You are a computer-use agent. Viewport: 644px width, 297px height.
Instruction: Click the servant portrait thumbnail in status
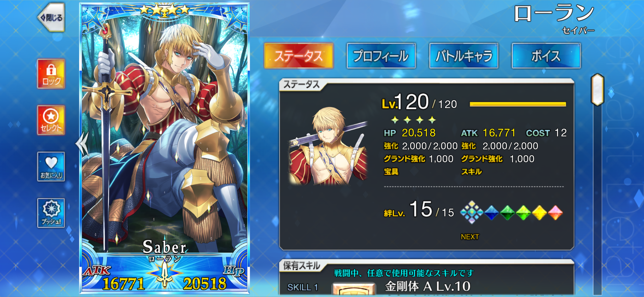click(329, 146)
